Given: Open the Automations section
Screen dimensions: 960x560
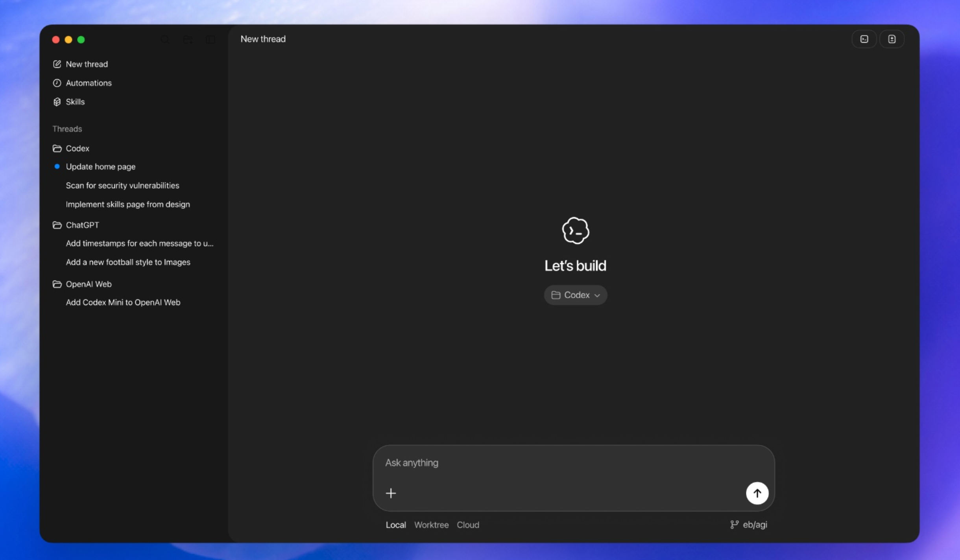Looking at the screenshot, I should [82, 83].
